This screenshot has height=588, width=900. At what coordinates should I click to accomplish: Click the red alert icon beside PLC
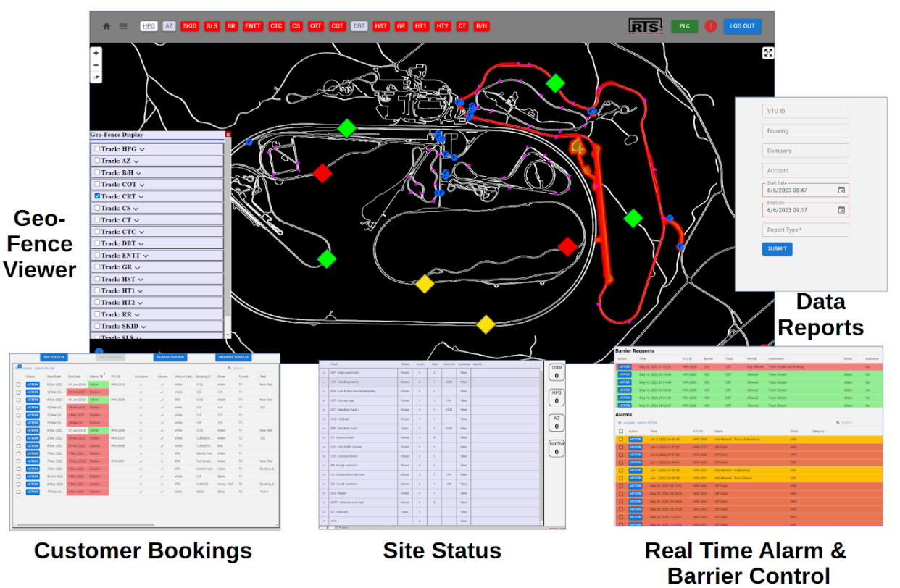pyautogui.click(x=711, y=25)
